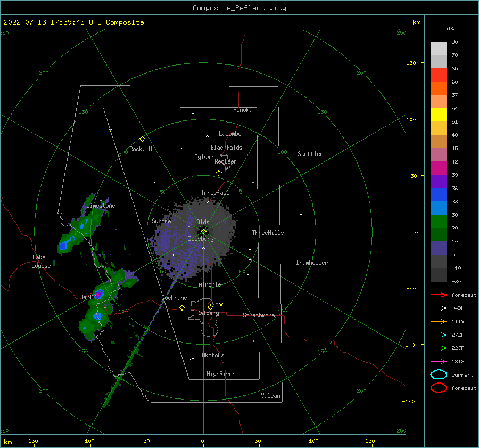Viewport: 479px width, 448px height.
Task: Select the magenta 39-42 dBZ color swatch
Action: [439, 168]
